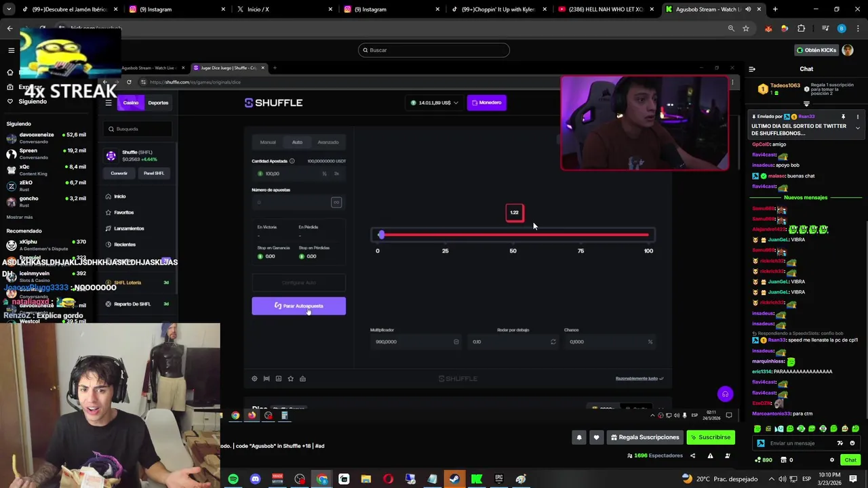Click 'Regala Suscripciones' button
Viewport: 868px width, 488px height.
coord(645,437)
